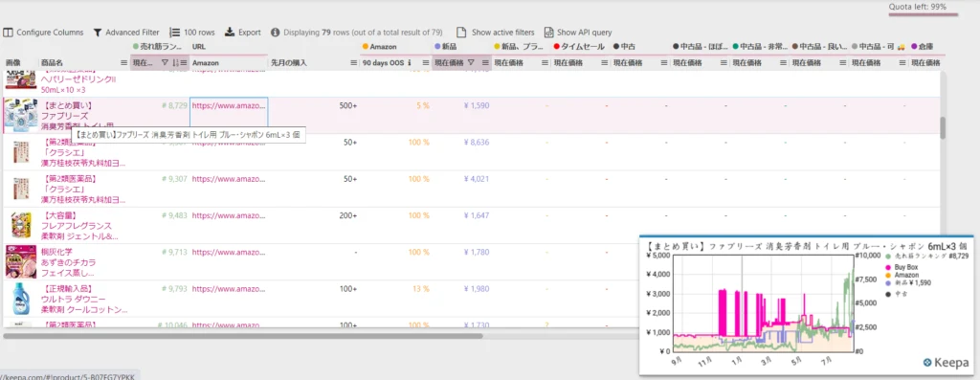Click the ¥ 1,647 price cell
980x380 pixels.
coord(477,215)
